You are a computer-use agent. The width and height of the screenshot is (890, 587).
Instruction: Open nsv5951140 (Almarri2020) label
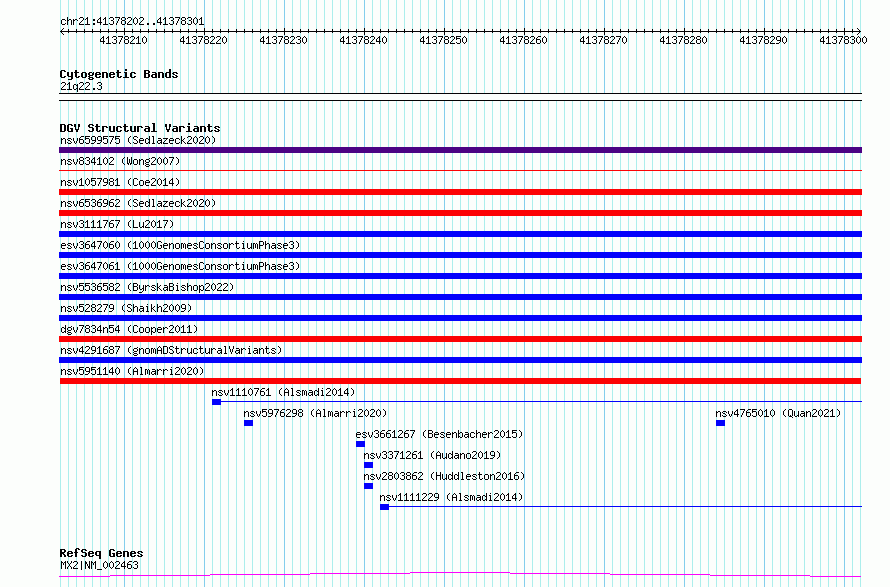coord(132,371)
